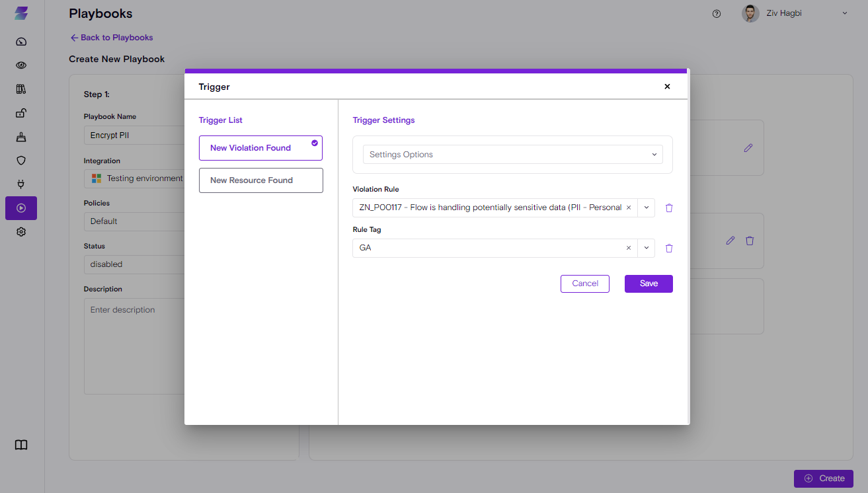Close the Trigger dialog with X
This screenshot has height=493, width=868.
(667, 87)
